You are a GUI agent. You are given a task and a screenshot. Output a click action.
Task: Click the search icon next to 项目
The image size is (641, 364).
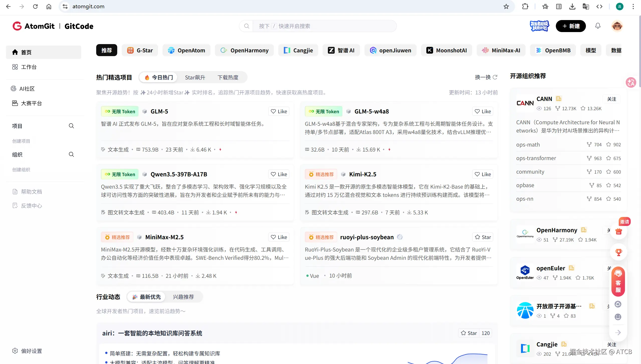(71, 126)
